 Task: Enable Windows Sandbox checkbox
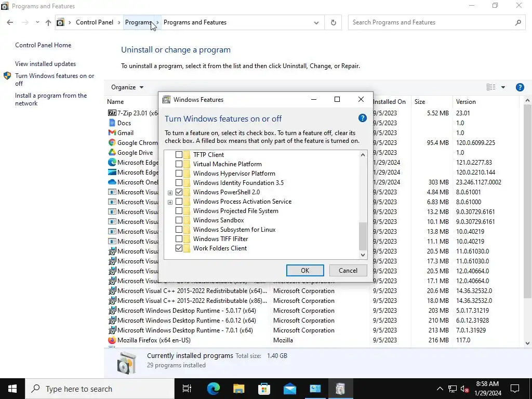[x=179, y=220]
